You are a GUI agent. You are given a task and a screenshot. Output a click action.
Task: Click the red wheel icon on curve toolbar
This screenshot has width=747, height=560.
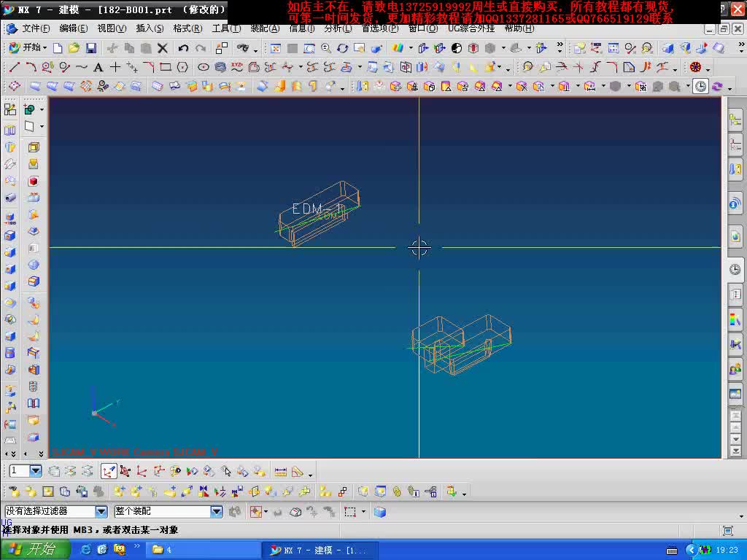click(695, 67)
